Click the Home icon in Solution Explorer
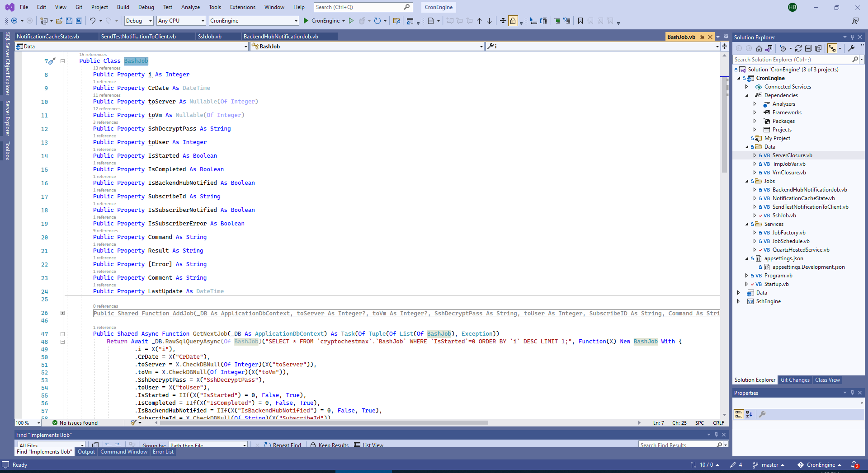Viewport: 868px width, 473px height. [759, 48]
